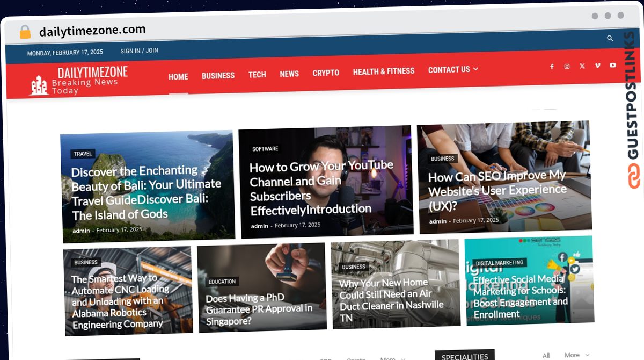Open the Bali travel guide article
Viewport: 644px width, 360px height.
click(147, 193)
